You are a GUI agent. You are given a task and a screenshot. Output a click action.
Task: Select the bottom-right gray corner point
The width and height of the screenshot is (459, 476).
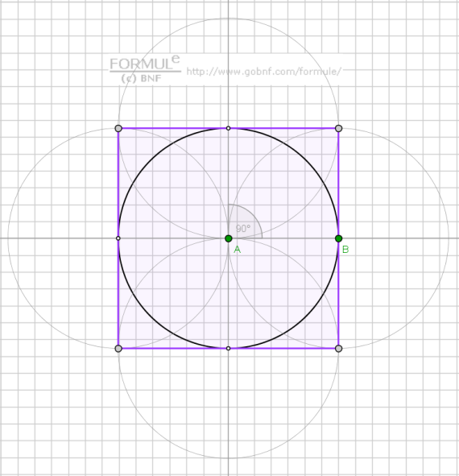pyautogui.click(x=338, y=349)
